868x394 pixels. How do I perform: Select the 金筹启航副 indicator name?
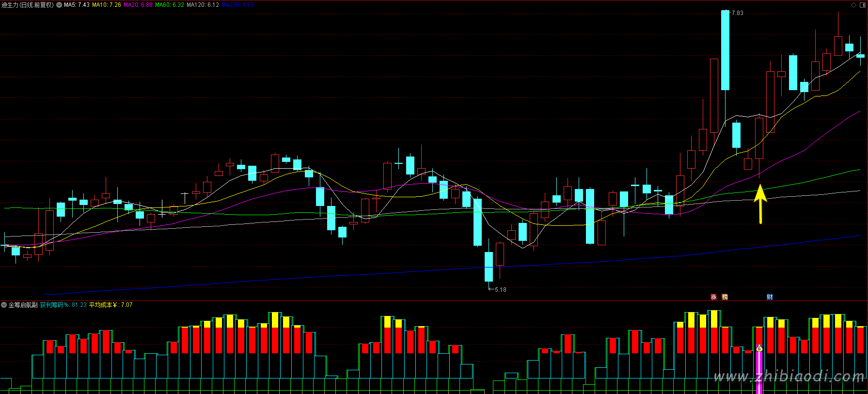pos(23,305)
